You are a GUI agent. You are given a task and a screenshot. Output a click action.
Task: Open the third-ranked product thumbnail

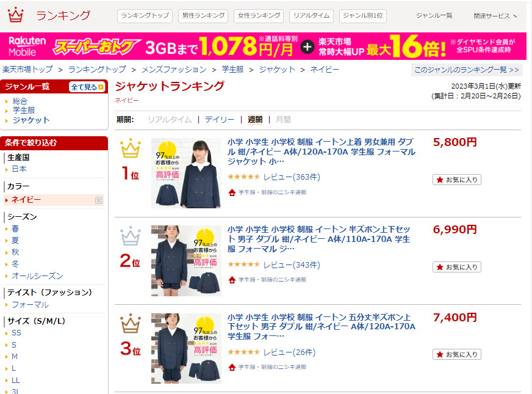pyautogui.click(x=186, y=348)
